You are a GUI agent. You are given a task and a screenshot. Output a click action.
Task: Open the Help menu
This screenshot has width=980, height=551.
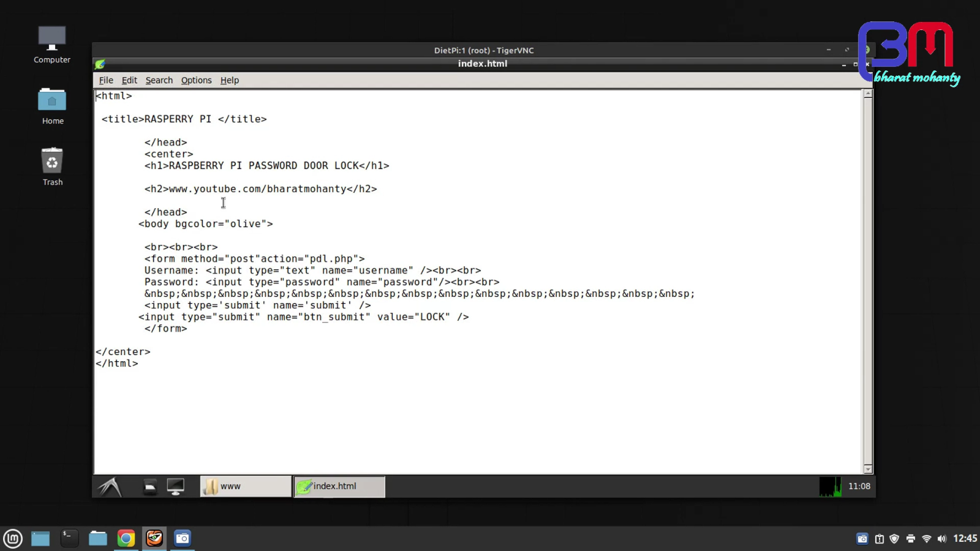click(230, 80)
